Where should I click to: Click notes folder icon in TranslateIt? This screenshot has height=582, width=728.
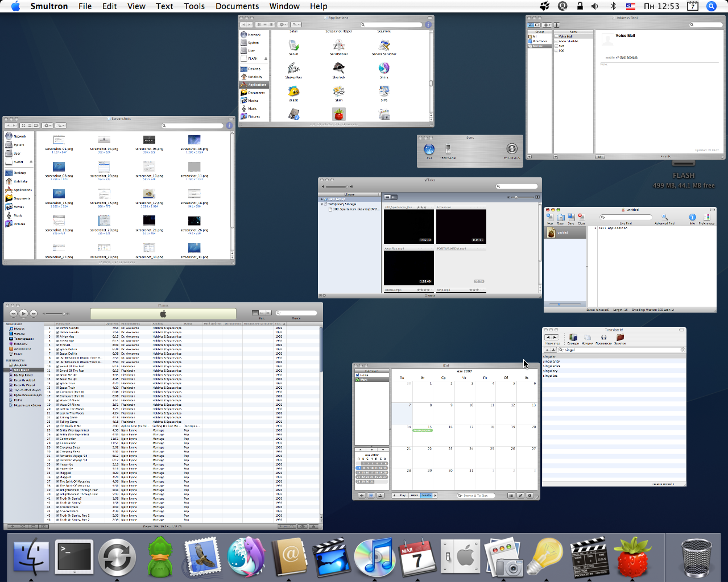pos(620,339)
